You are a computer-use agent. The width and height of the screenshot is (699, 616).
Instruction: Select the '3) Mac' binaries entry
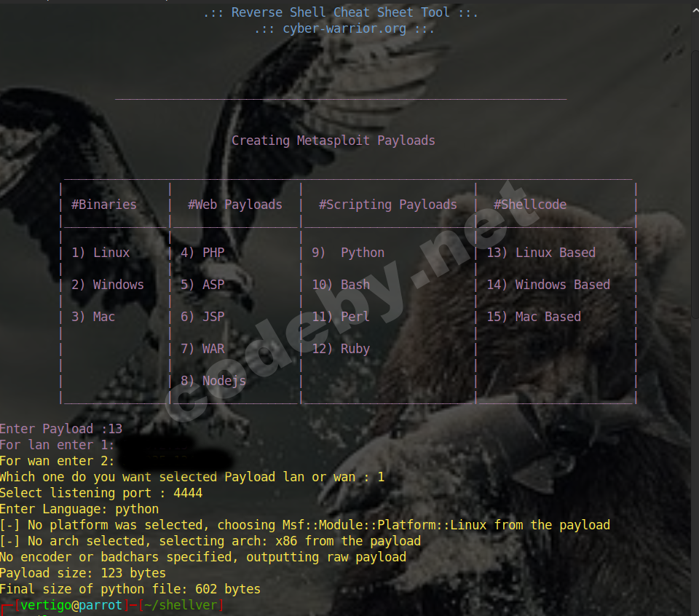coord(93,317)
